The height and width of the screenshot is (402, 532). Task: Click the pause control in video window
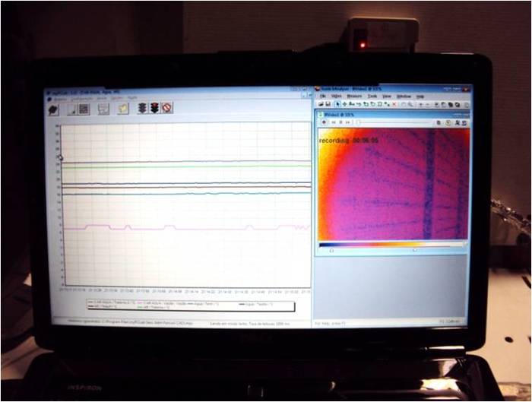tap(340, 122)
